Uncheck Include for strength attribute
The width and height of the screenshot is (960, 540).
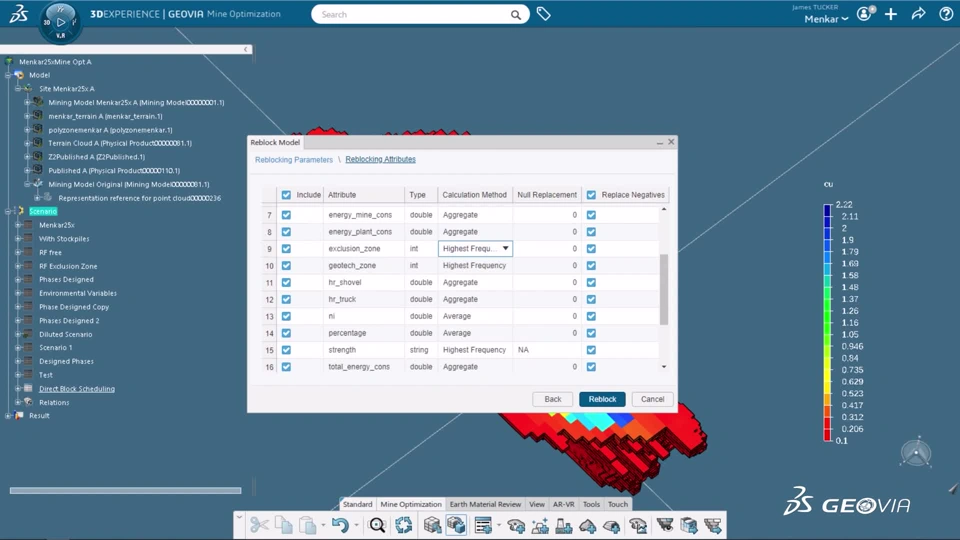click(286, 350)
